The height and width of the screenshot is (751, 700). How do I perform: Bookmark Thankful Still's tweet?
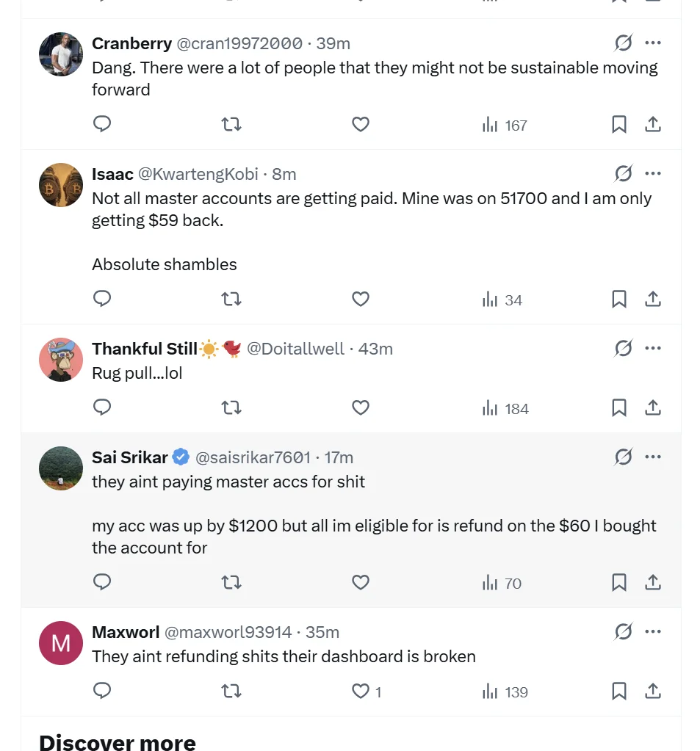coord(618,407)
